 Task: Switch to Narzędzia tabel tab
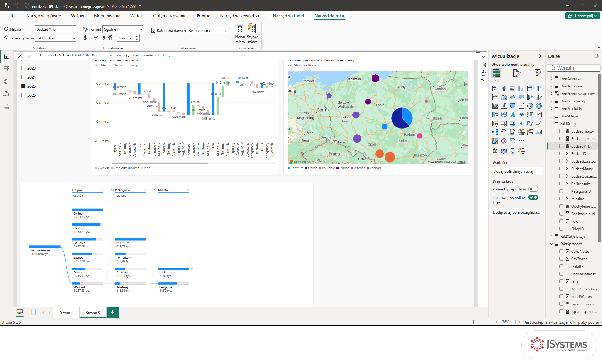click(x=288, y=16)
